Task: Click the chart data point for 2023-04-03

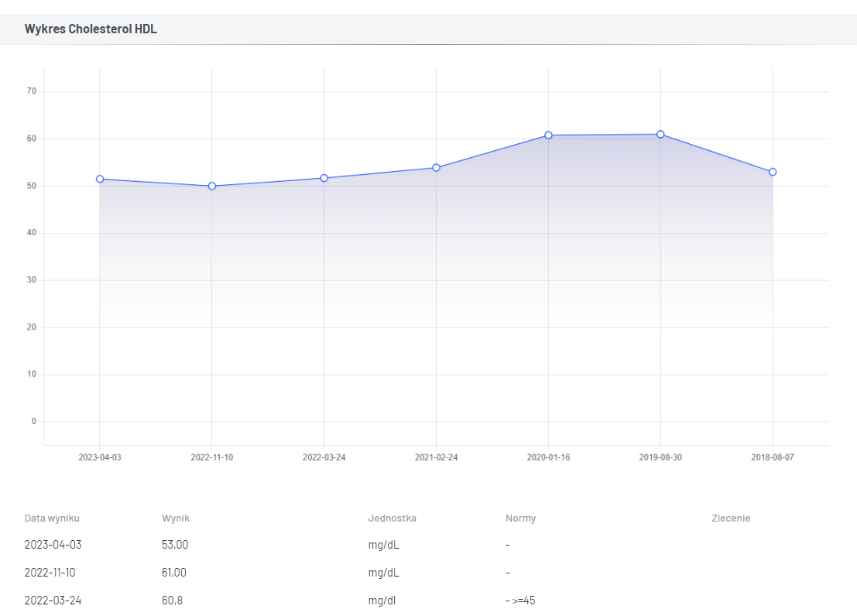Action: point(100,179)
